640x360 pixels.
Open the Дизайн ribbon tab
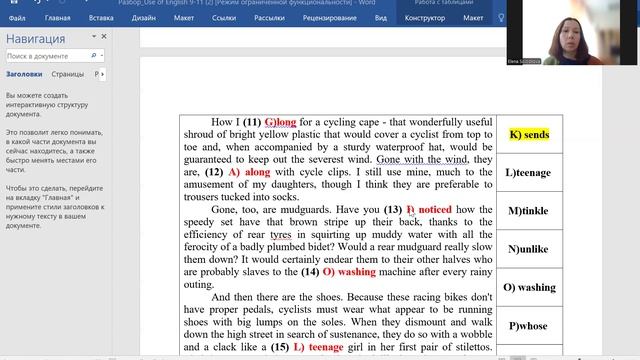(144, 18)
